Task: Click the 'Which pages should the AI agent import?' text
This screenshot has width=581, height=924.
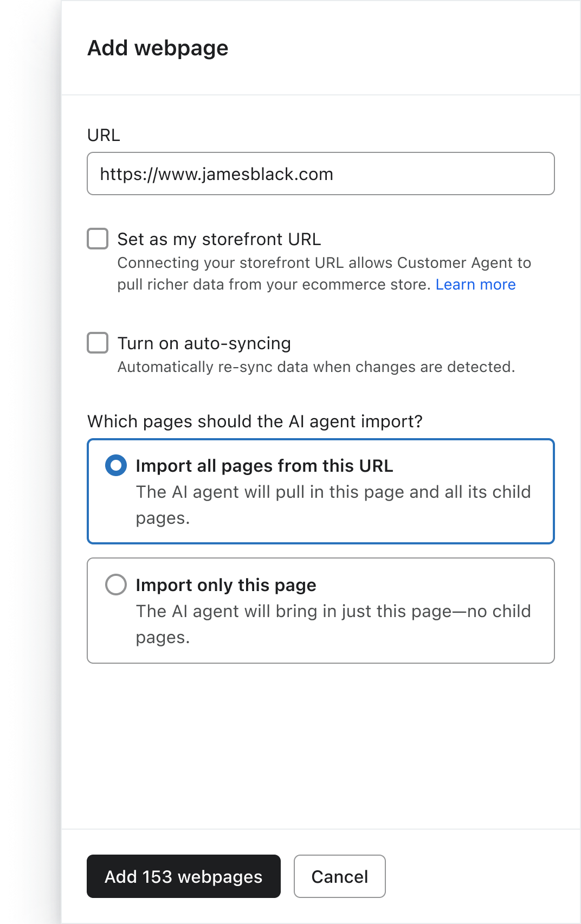Action: [255, 421]
